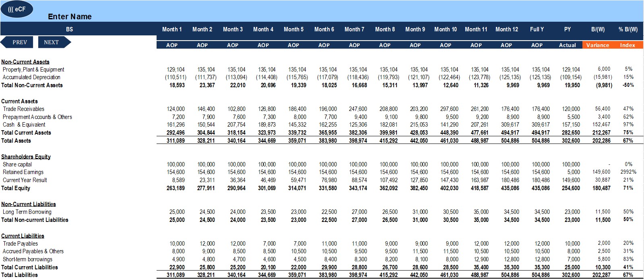Select Month 8 Total Equity value 362,092
This screenshot has height=279, width=644.
pos(388,188)
